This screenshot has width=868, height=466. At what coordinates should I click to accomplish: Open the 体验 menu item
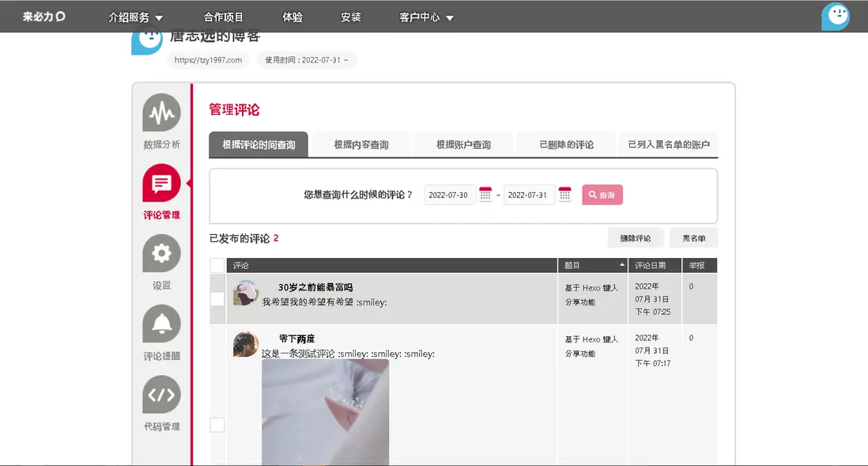(292, 17)
